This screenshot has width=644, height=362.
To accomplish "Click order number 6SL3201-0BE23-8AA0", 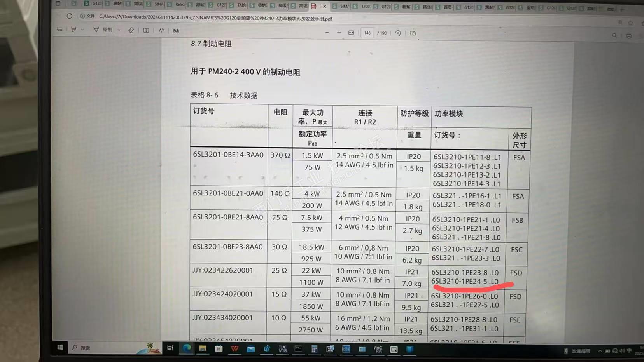I will (x=227, y=247).
